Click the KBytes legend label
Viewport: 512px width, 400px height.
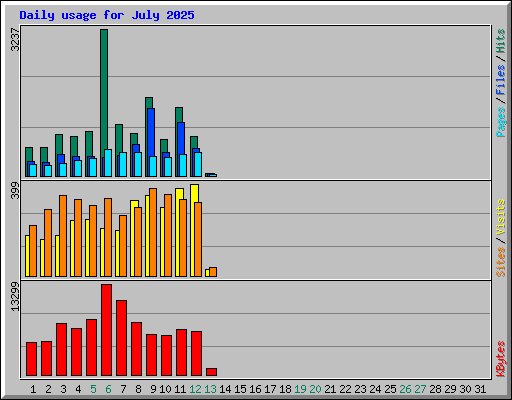click(x=501, y=359)
